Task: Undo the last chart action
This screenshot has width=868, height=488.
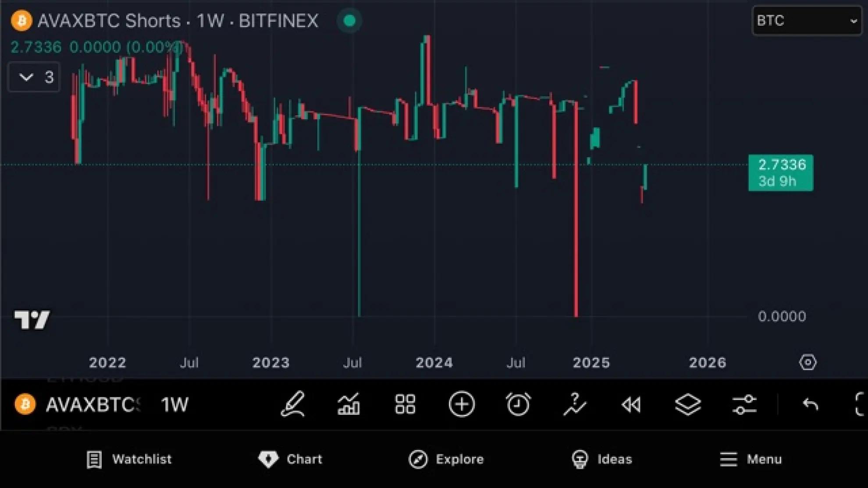Action: (x=810, y=404)
